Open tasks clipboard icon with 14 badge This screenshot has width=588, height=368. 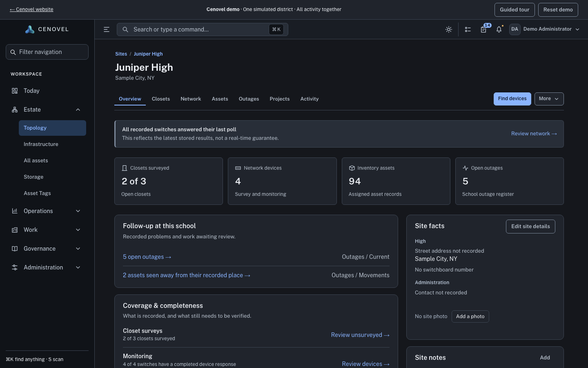coord(483,29)
